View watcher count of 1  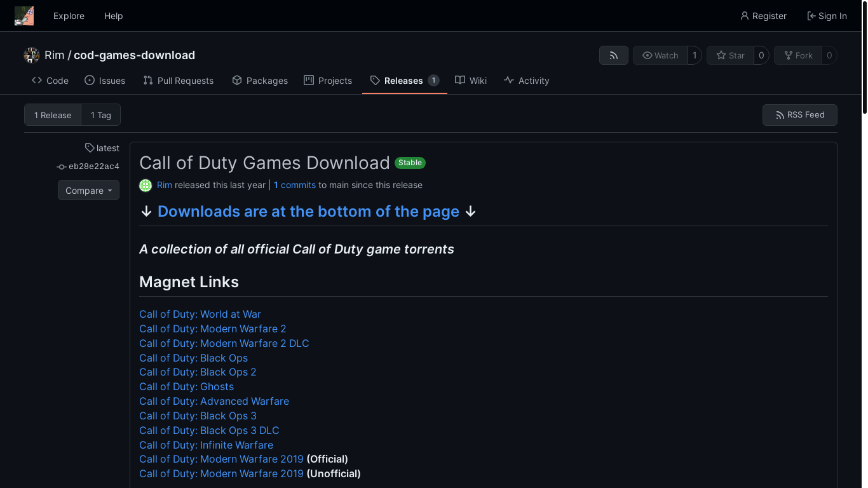pyautogui.click(x=695, y=55)
